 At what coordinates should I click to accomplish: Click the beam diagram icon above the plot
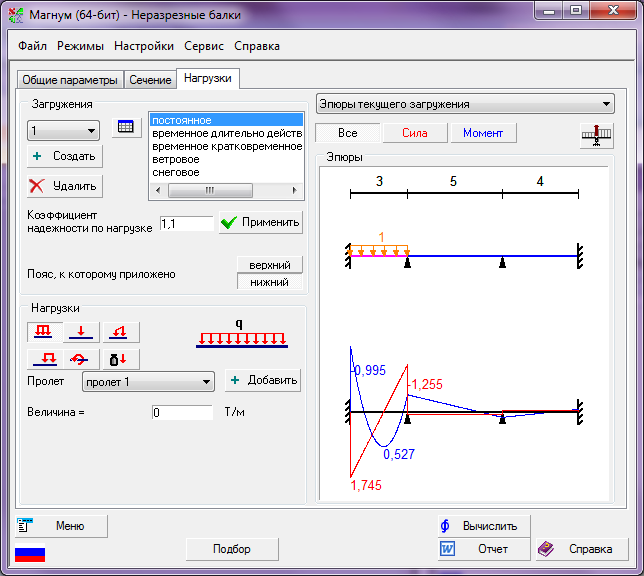point(597,135)
